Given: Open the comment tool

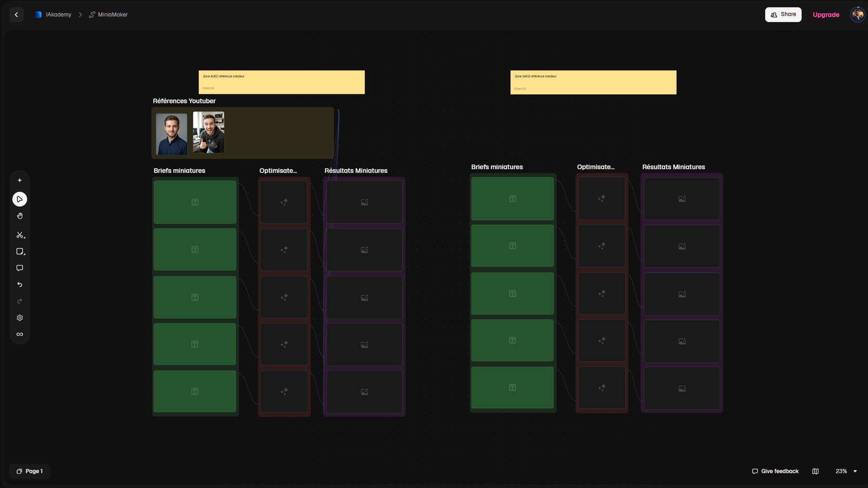Looking at the screenshot, I should tap(19, 268).
